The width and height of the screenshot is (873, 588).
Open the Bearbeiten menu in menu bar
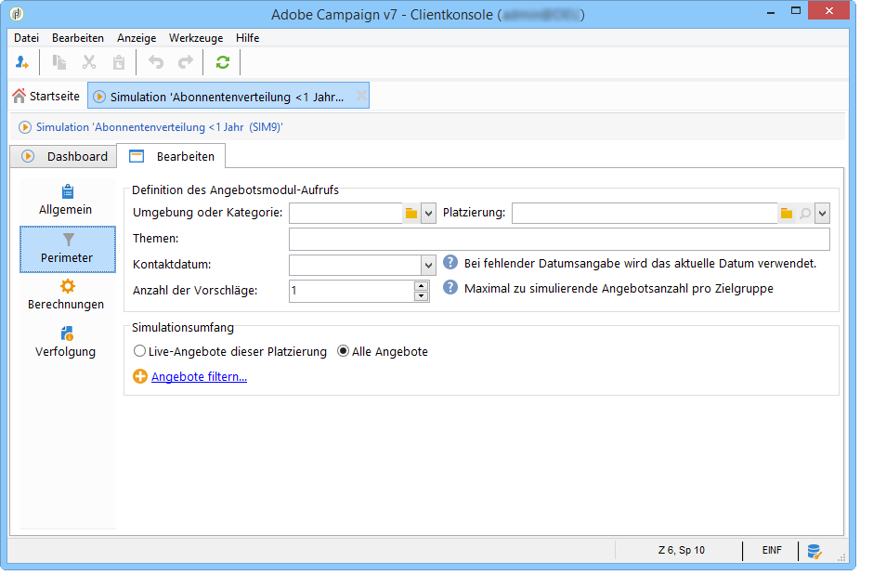pyautogui.click(x=78, y=38)
